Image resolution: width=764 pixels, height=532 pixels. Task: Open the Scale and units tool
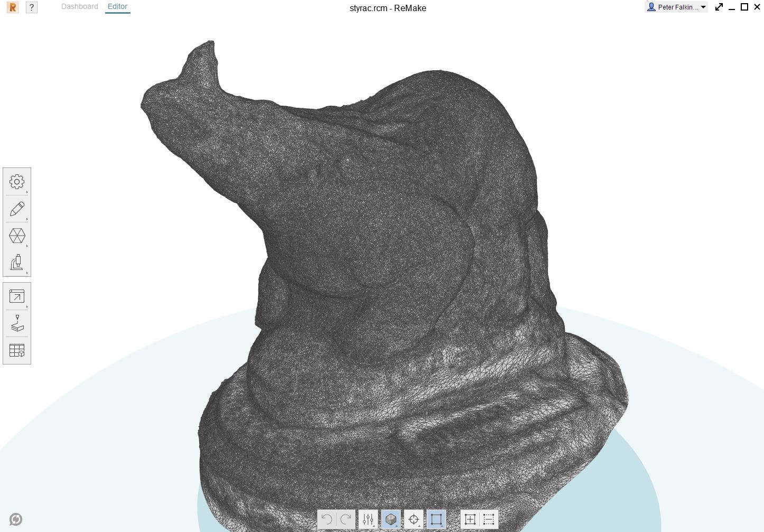point(17,350)
